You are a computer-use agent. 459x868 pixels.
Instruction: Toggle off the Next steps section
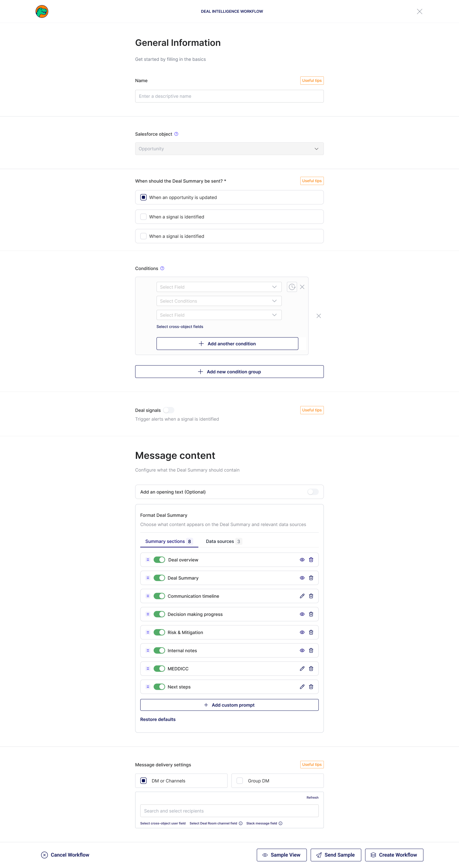[x=159, y=687]
